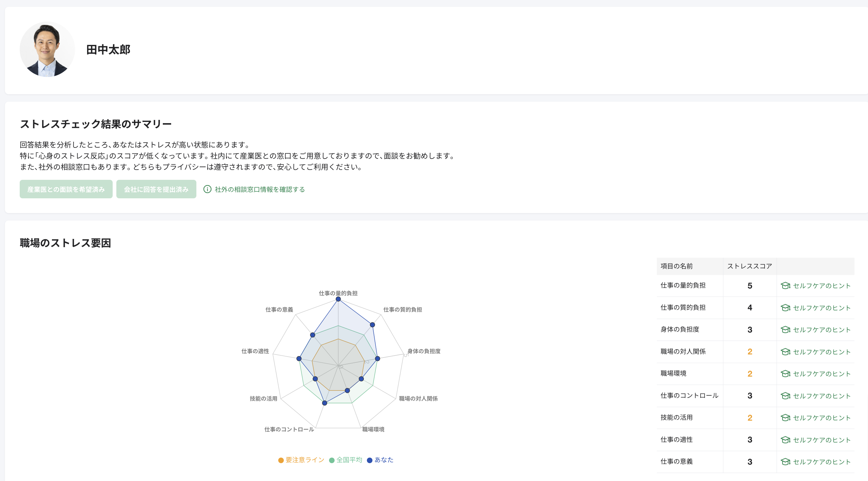Click 田中太郎 profile photo
The height and width of the screenshot is (481, 868).
tap(47, 49)
